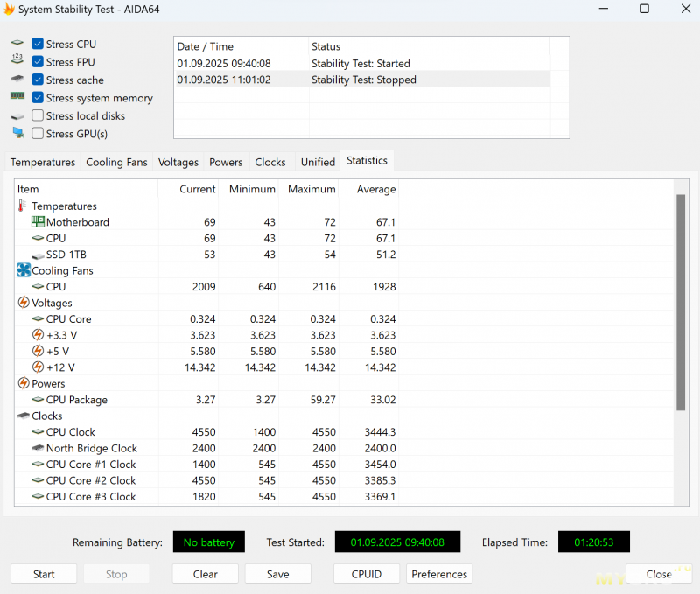Click the lightning icon next to +12 V
Screen dimensions: 700x594
coord(38,367)
